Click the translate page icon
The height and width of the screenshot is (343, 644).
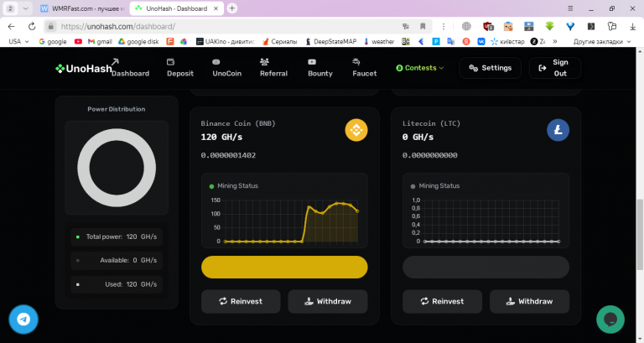(406, 26)
